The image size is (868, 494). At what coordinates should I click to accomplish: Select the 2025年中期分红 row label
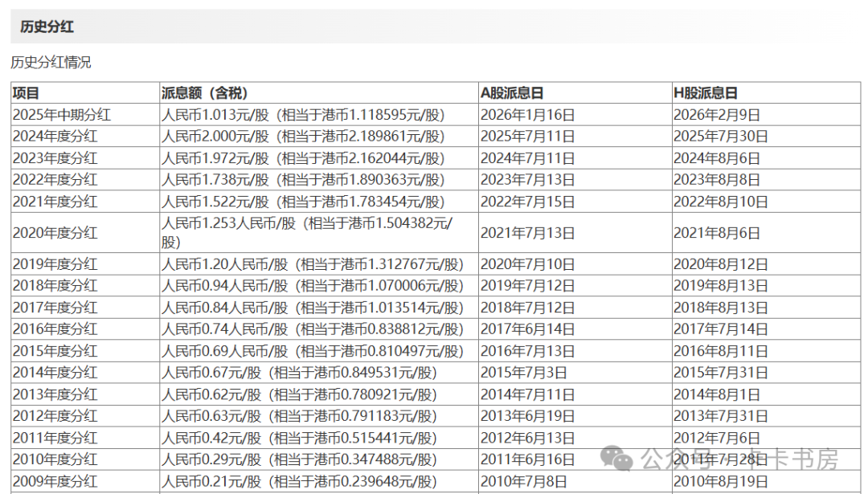[62, 115]
